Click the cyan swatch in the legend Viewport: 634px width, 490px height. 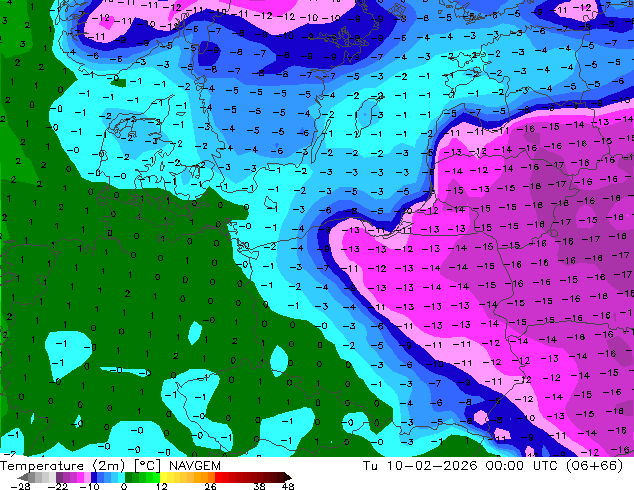tap(121, 477)
